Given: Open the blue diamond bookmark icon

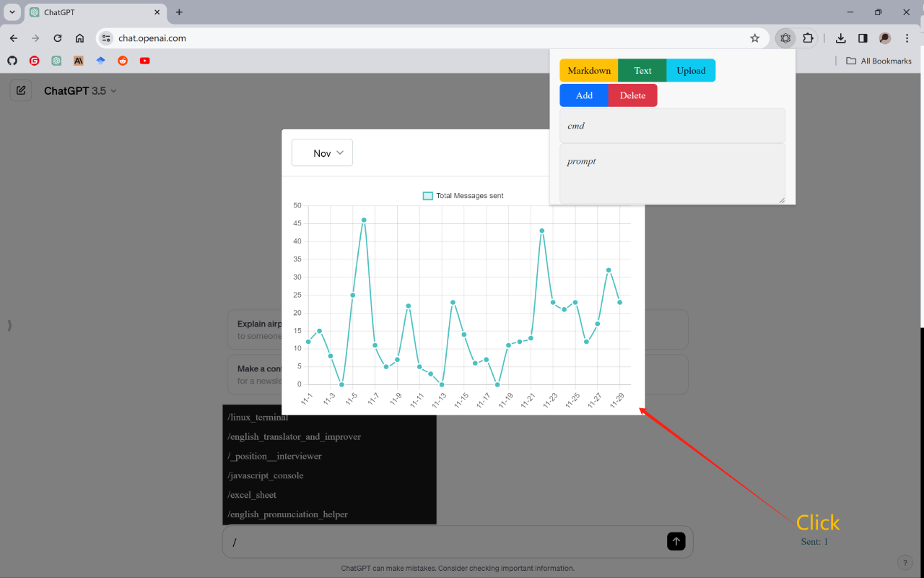Looking at the screenshot, I should pyautogui.click(x=101, y=61).
